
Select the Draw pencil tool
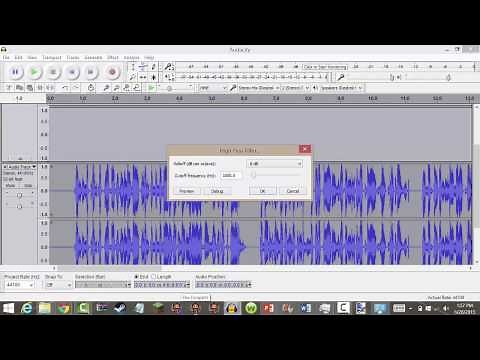[x=153, y=67]
